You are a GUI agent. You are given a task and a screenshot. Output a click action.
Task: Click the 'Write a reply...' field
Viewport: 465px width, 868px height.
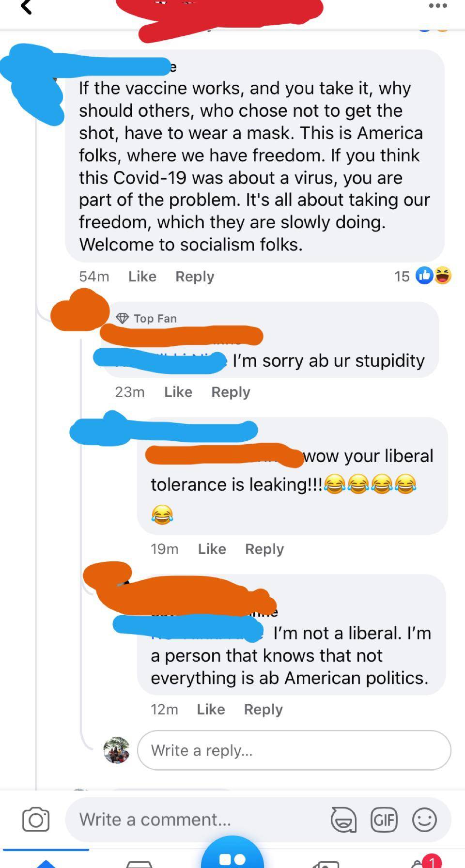(x=294, y=750)
